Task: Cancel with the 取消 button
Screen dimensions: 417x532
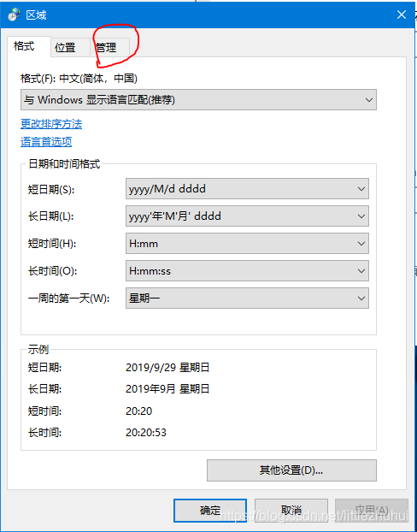Action: pos(291,510)
